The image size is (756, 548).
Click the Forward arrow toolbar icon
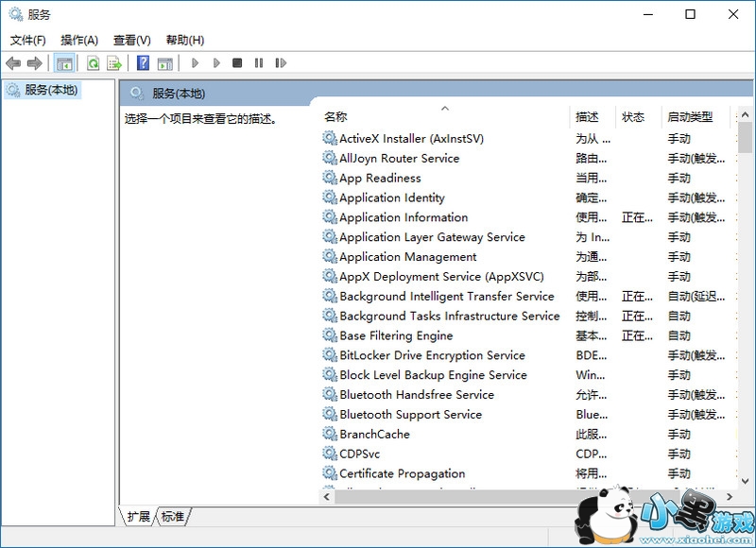coord(35,63)
